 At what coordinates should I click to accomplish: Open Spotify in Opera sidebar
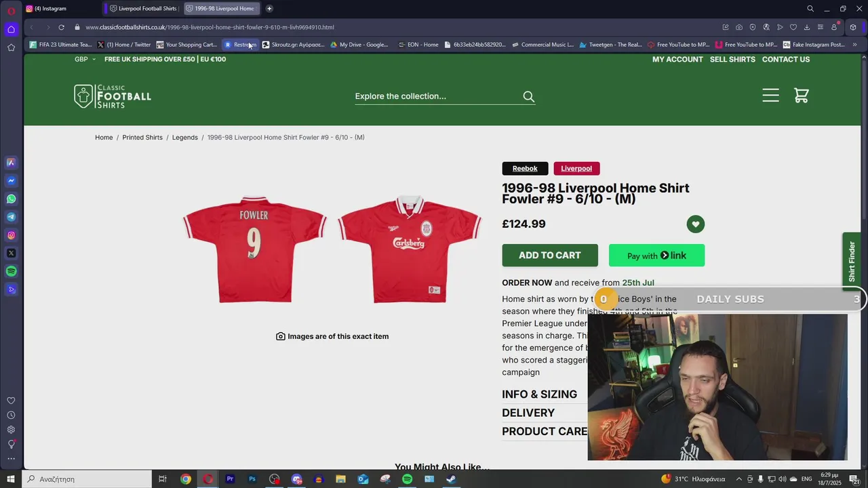[x=11, y=271]
